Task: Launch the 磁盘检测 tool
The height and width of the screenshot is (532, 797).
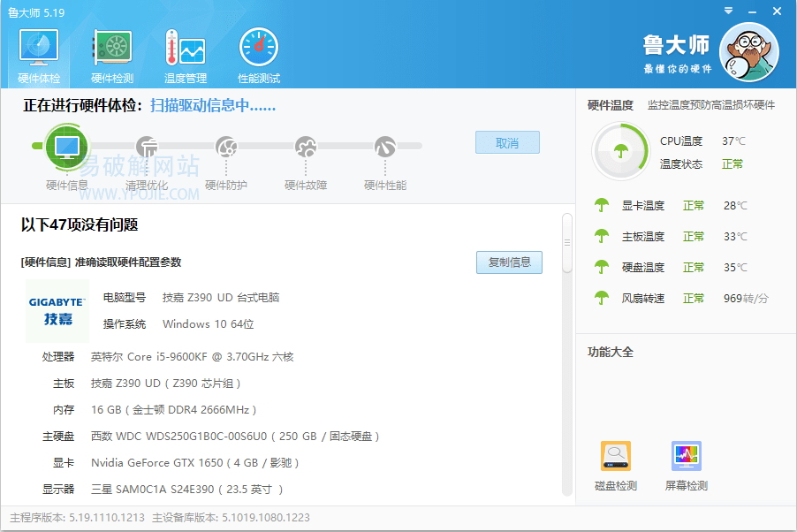Action: click(616, 457)
